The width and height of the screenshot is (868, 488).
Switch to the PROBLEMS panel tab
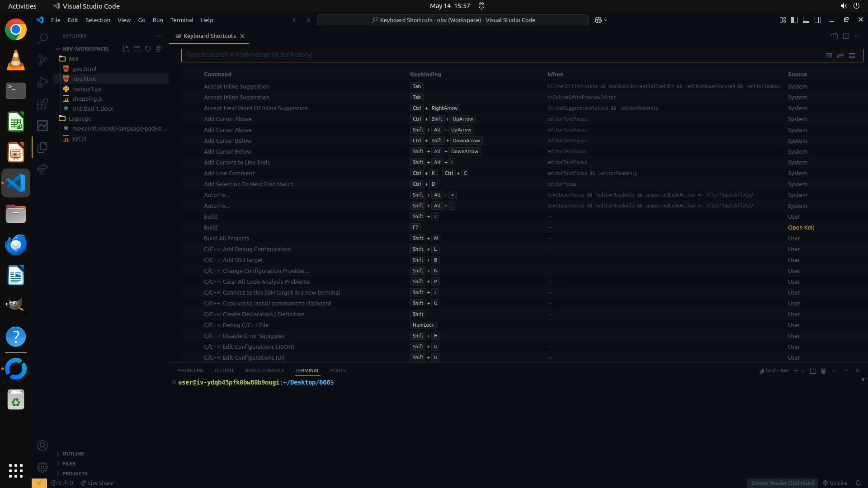point(191,371)
